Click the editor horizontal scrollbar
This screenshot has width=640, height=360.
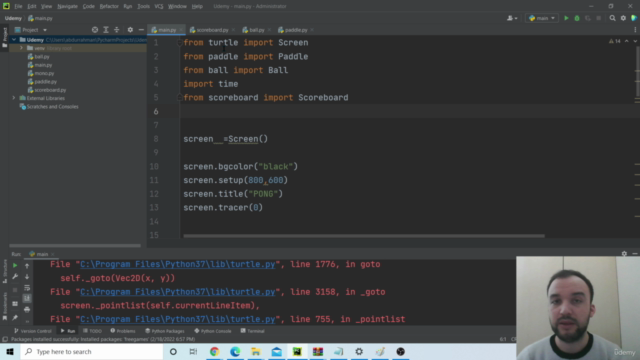coord(364,236)
